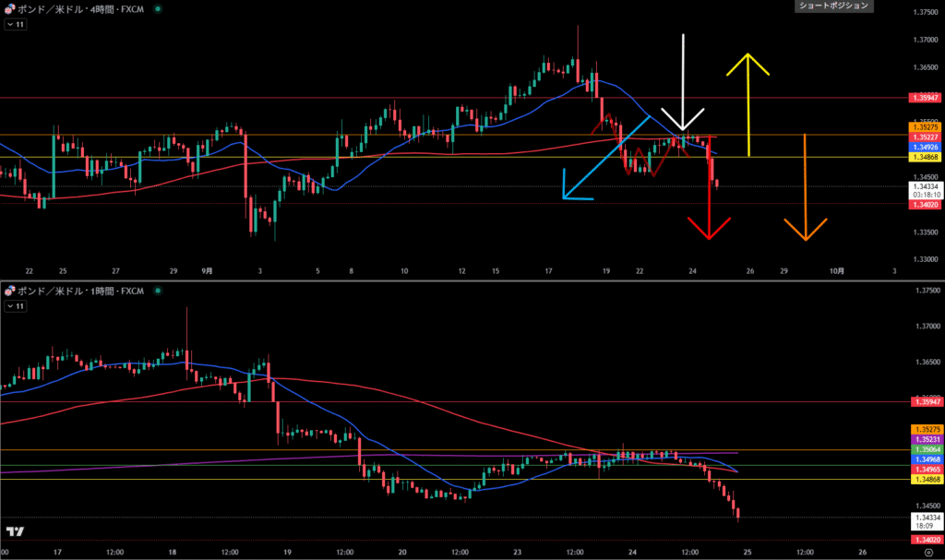The width and height of the screenshot is (945, 560).
Task: Click the ポンド/米ドル 1時間 symbol title
Action: click(x=81, y=291)
